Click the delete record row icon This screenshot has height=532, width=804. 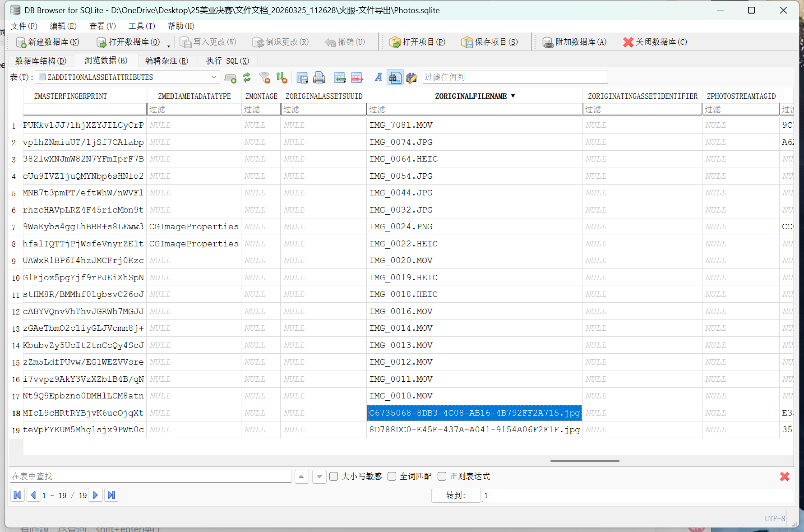pyautogui.click(x=357, y=78)
